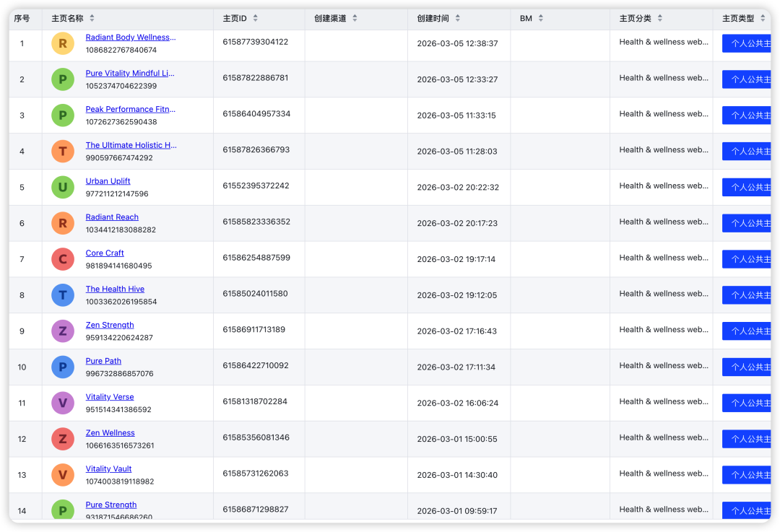780x532 pixels.
Task: Select page ID 61586254887599
Action: click(x=256, y=258)
